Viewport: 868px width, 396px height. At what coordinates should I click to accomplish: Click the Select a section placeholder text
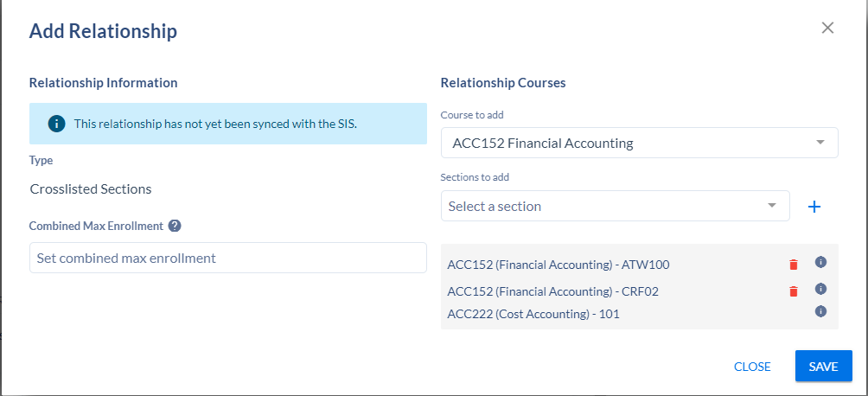[495, 207]
